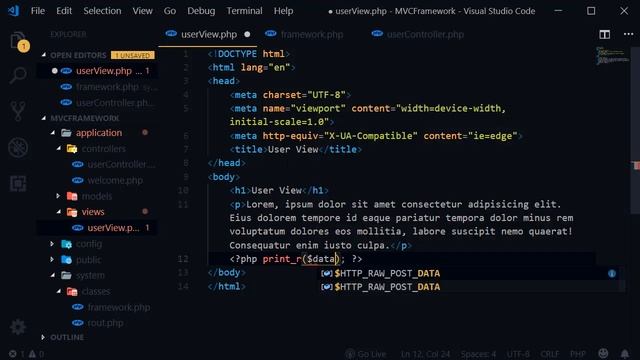Click PHP file icon of rout.php
This screenshot has width=640, height=360.
pyautogui.click(x=78, y=323)
